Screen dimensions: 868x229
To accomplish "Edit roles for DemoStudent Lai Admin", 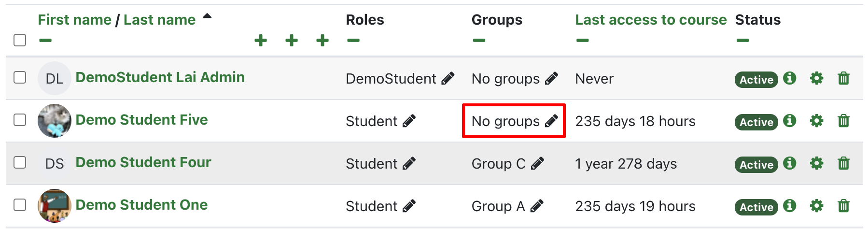I will tap(448, 78).
